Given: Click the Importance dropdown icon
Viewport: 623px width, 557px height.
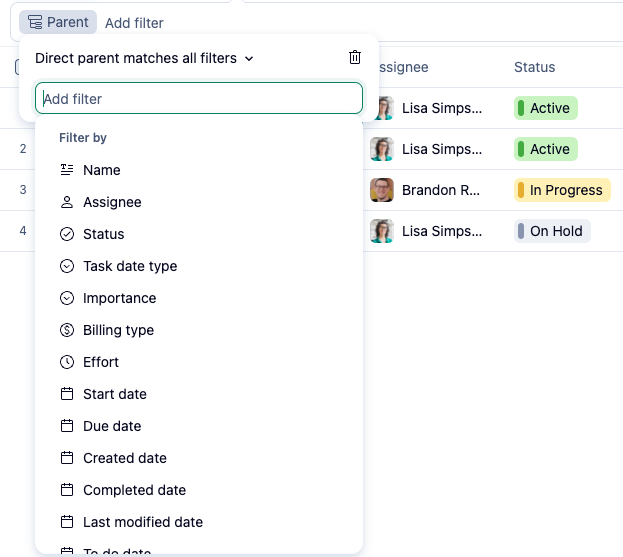Looking at the screenshot, I should click(x=67, y=298).
